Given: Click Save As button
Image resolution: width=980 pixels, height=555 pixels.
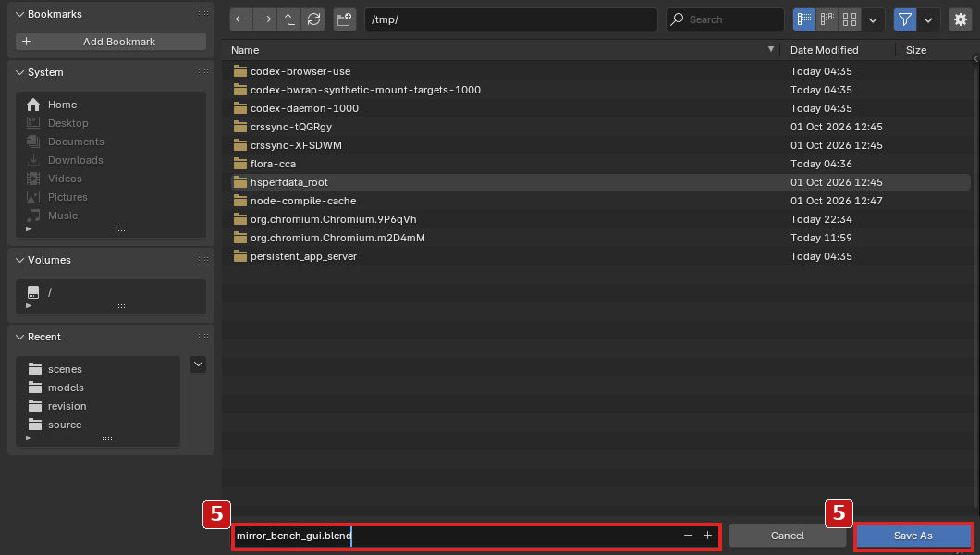Looking at the screenshot, I should pyautogui.click(x=913, y=536).
